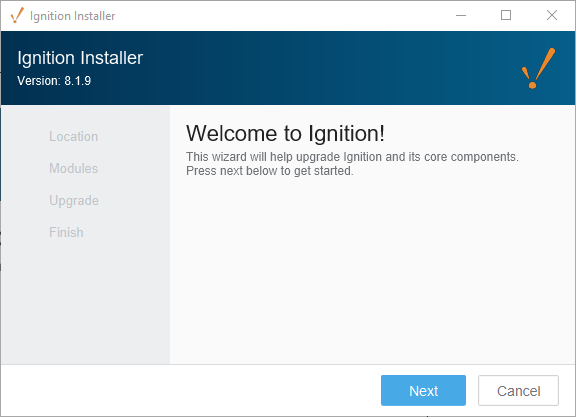The image size is (576, 417).
Task: Click the Ignition logo in the title bar
Action: pos(17,15)
